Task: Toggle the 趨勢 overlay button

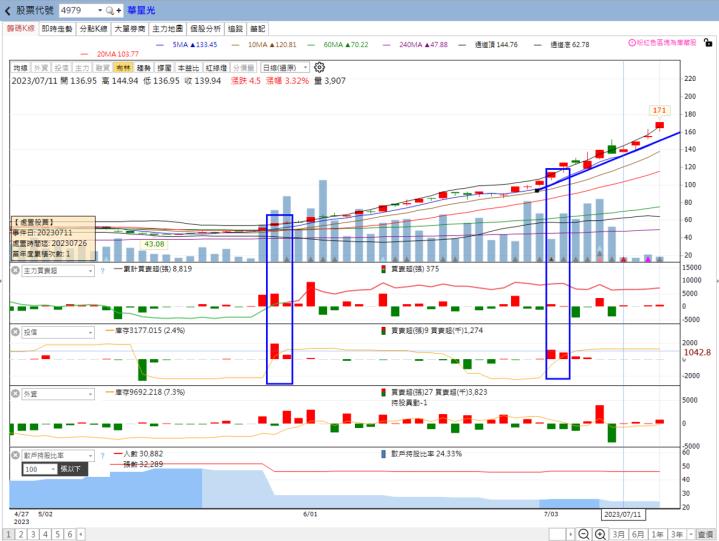Action: tap(144, 68)
